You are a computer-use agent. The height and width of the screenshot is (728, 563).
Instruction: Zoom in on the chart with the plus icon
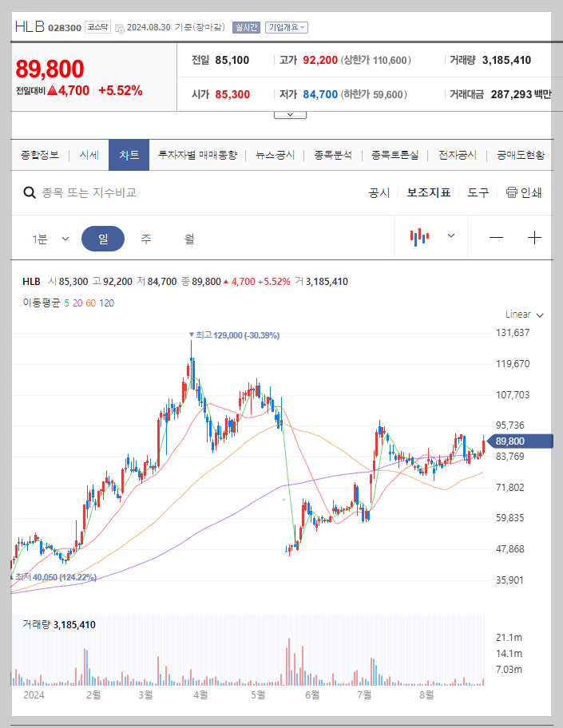[534, 237]
